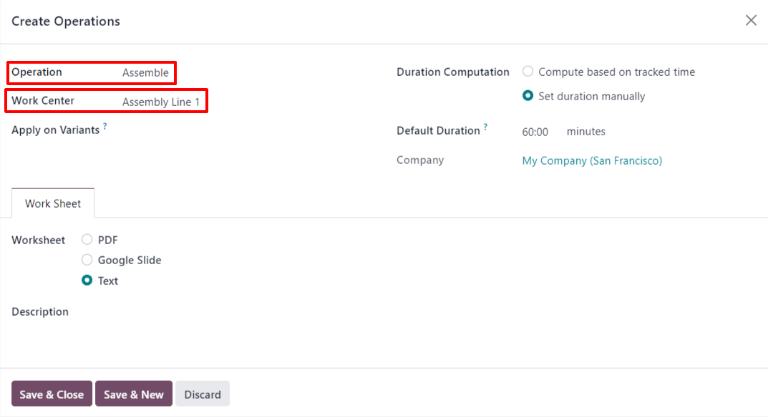768x417 pixels.
Task: Click the Duration Computation label
Action: (x=453, y=72)
